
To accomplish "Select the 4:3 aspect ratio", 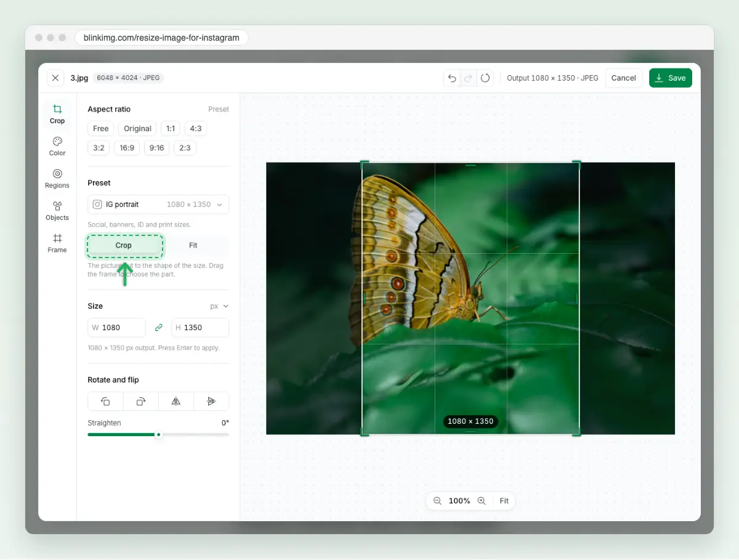I will tap(196, 129).
